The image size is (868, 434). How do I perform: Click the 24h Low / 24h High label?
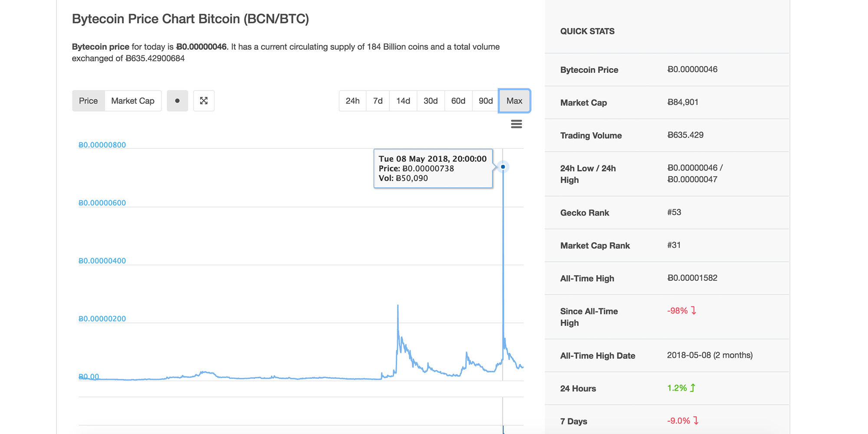coord(588,174)
